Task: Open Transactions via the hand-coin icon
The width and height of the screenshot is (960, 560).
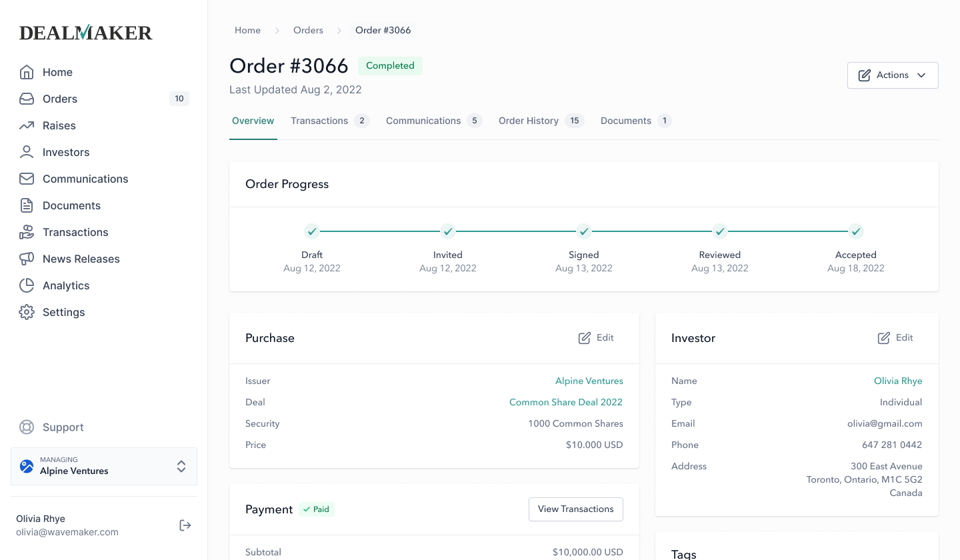Action: tap(27, 232)
